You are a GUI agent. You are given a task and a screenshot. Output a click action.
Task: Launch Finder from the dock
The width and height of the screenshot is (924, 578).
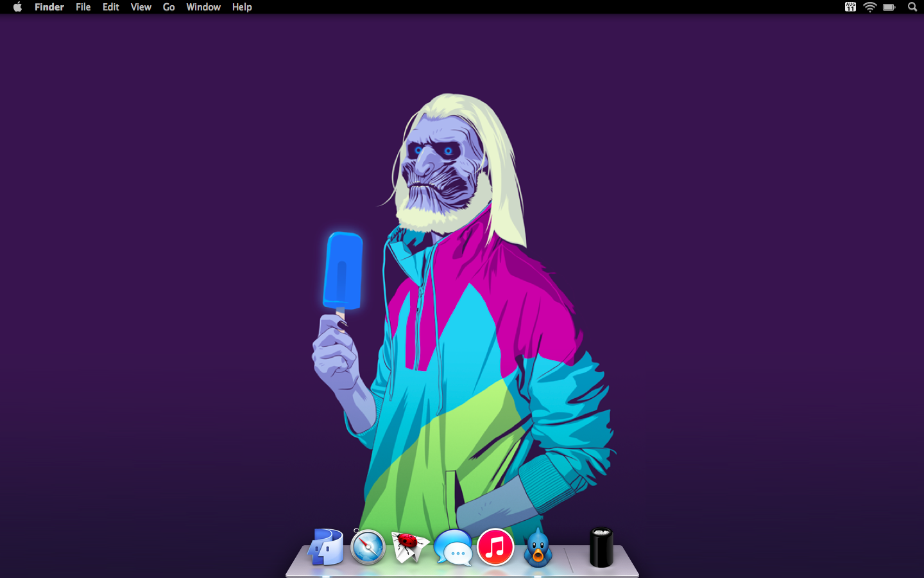(x=326, y=547)
